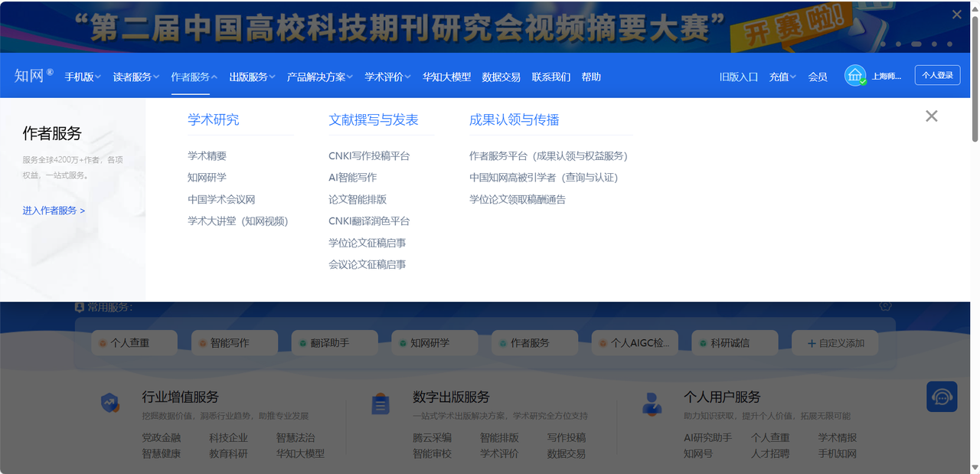Open the 论文智能排版 link
Screen dimensions: 980x474
click(x=358, y=199)
